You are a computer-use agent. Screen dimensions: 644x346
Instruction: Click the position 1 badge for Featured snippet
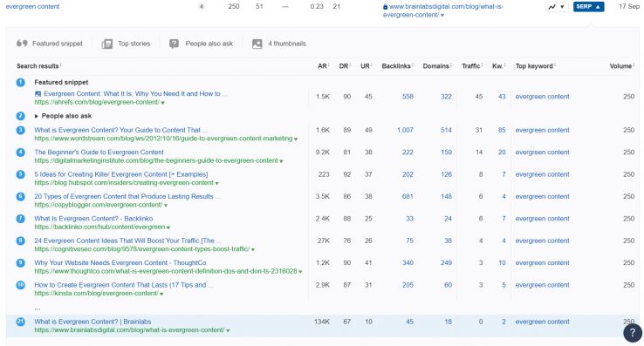pos(21,82)
